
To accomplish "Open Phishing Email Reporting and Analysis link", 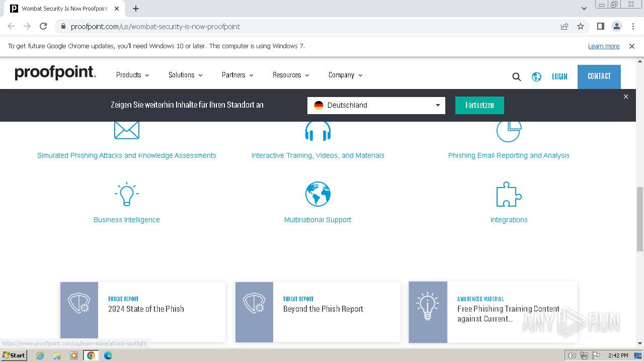I will pos(509,155).
